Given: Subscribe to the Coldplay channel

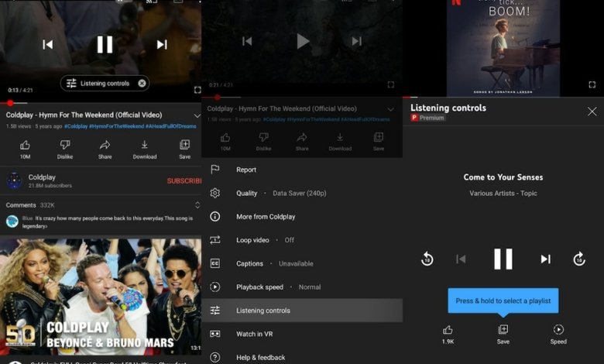Looking at the screenshot, I should point(184,181).
